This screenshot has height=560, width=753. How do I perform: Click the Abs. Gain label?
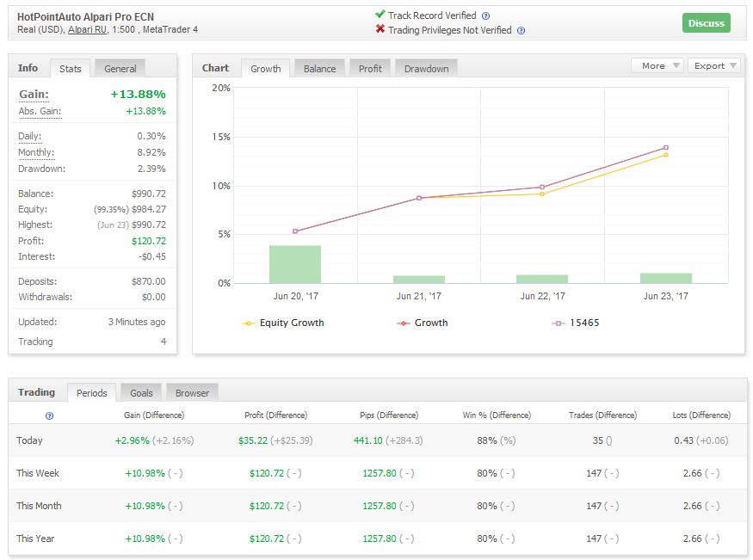[x=40, y=111]
